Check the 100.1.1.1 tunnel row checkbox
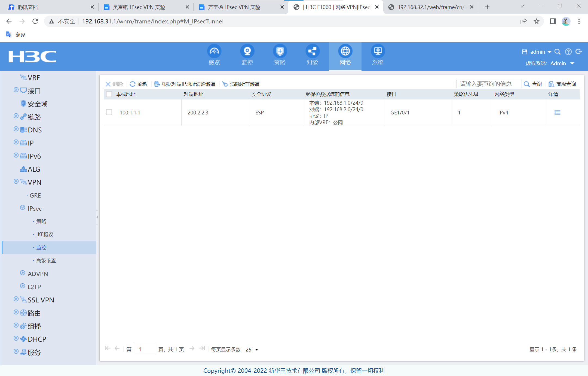588x376 pixels. pos(109,112)
